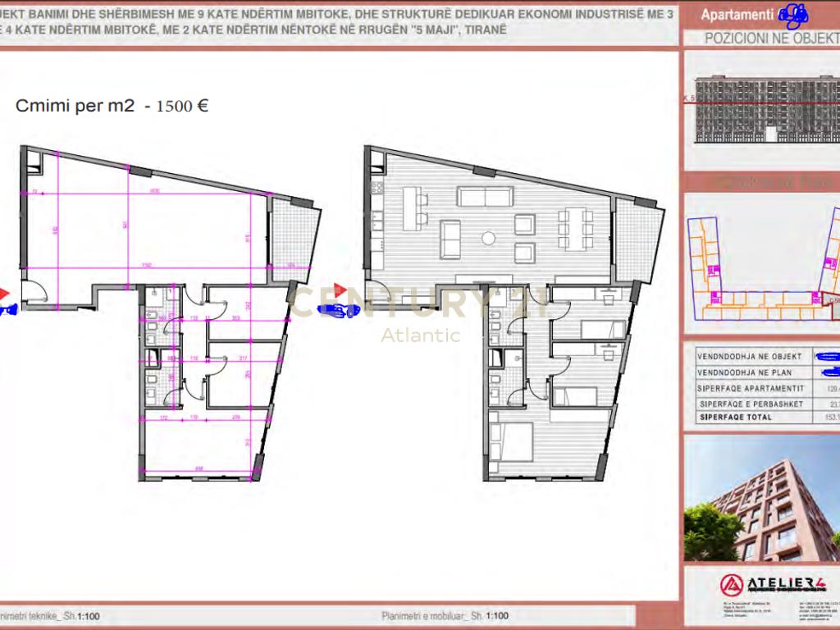Click the building photo thumbnail at bottom right
Viewport: 840px width, 630px height.
point(763,500)
